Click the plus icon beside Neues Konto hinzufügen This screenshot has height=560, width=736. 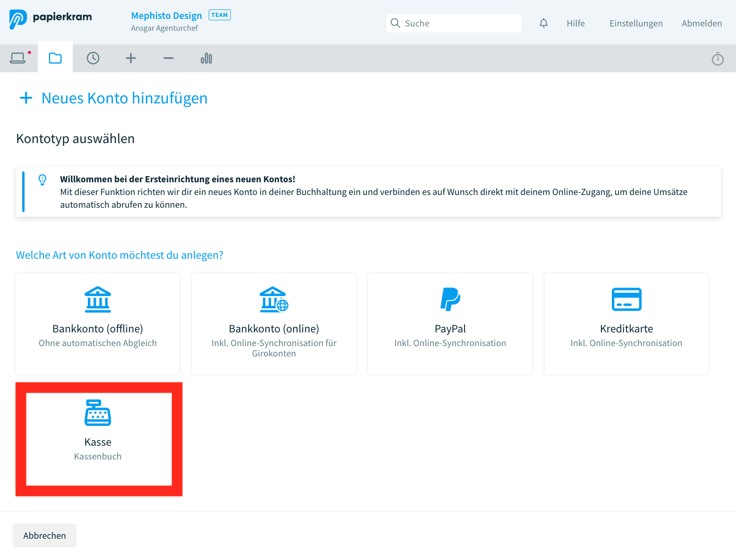[26, 98]
